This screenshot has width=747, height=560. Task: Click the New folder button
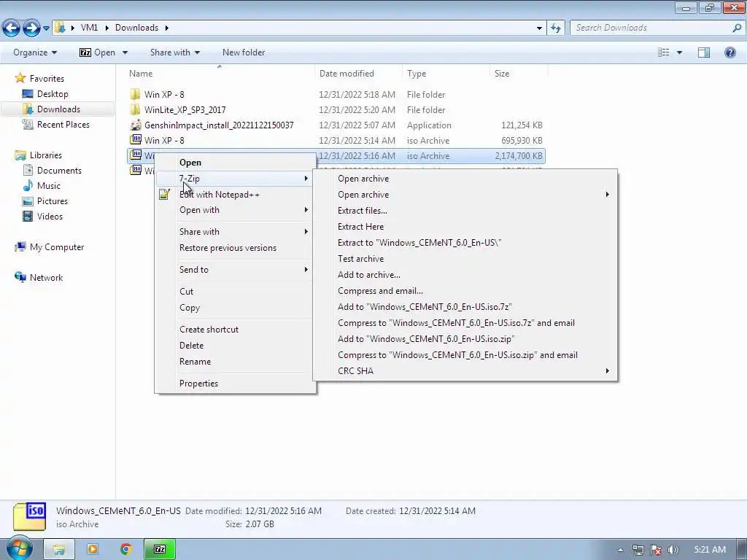pos(244,52)
